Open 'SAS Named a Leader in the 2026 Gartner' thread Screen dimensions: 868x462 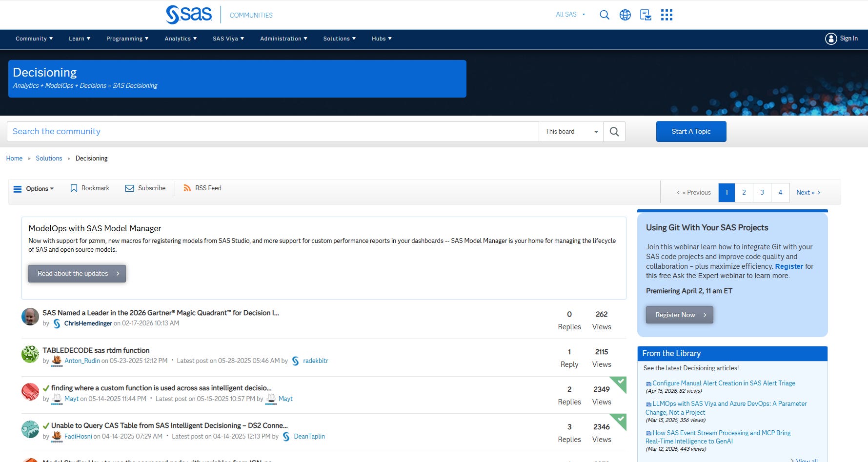161,313
